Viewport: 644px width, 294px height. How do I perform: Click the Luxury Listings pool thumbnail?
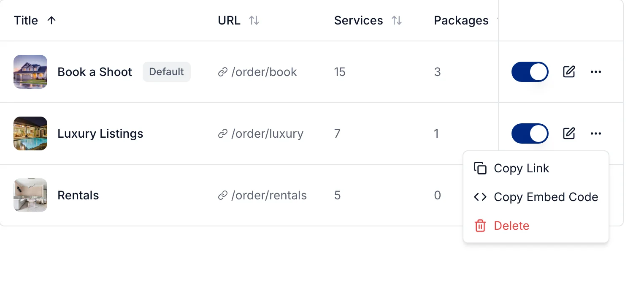(x=30, y=133)
